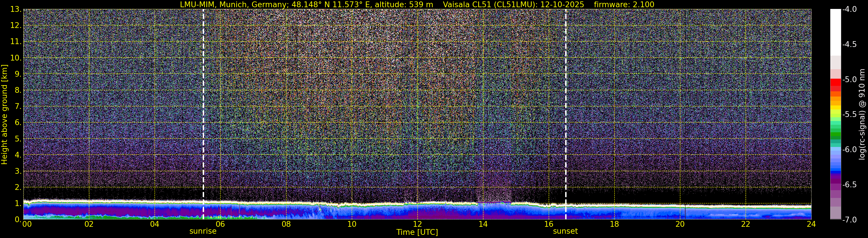Click the '-5.5' colorbar tick label
The image size is (868, 238).
coord(850,114)
